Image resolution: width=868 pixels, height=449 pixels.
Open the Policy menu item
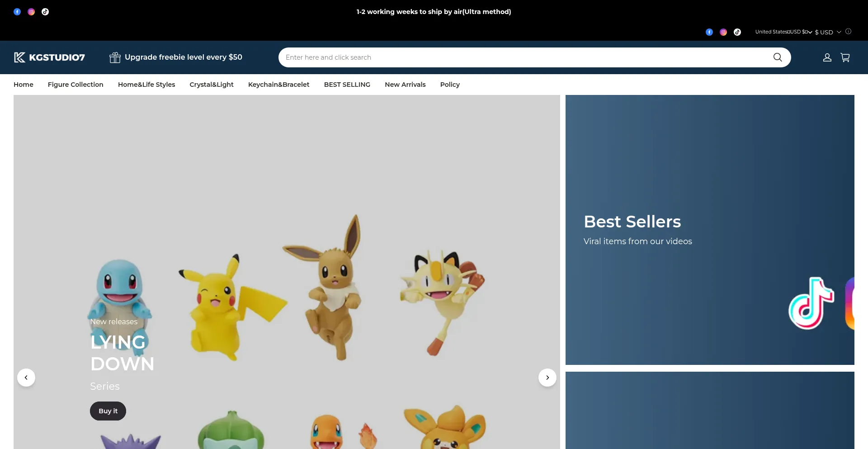click(450, 85)
